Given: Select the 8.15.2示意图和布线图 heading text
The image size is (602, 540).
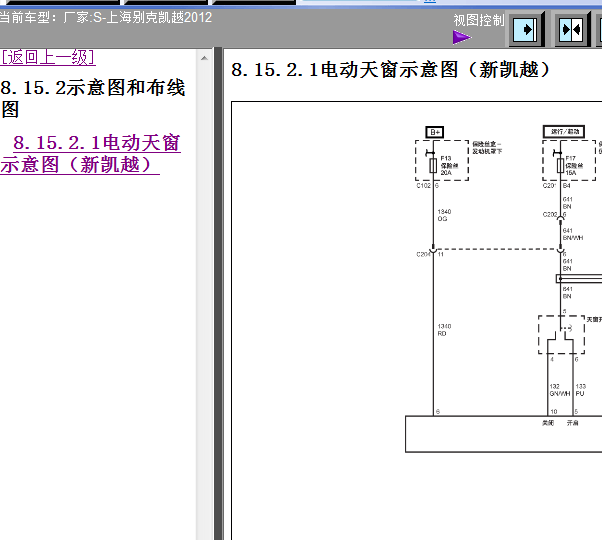Looking at the screenshot, I should click(93, 98).
